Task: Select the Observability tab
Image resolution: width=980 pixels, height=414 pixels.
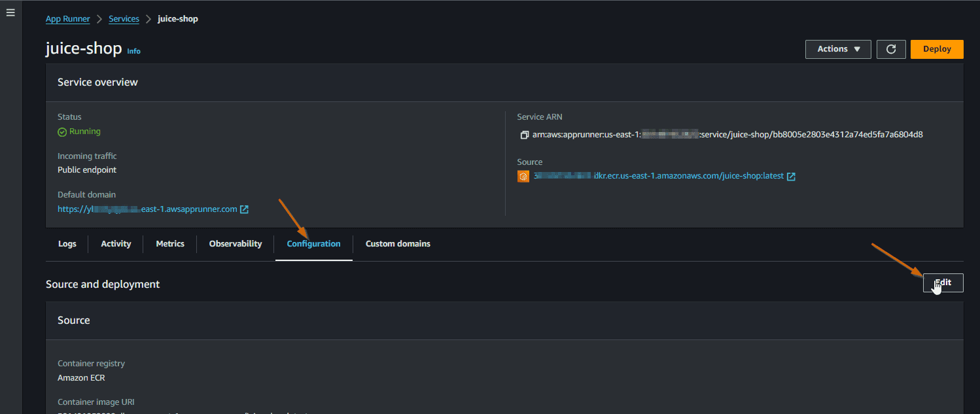Action: [x=236, y=244]
